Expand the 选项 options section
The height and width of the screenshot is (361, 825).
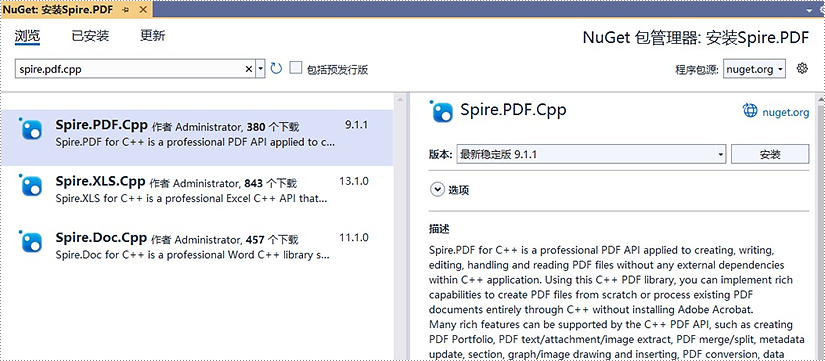coord(437,189)
